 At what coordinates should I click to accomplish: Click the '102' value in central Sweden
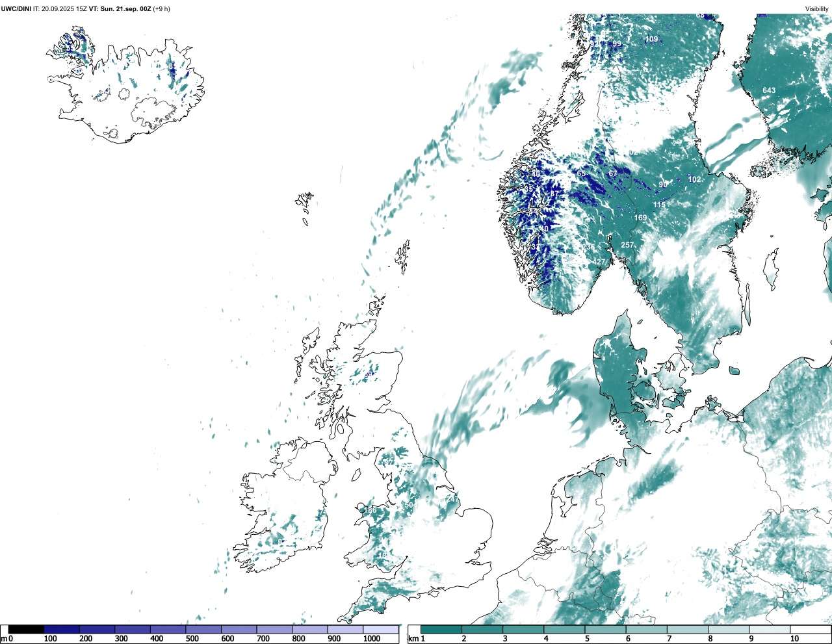(695, 179)
